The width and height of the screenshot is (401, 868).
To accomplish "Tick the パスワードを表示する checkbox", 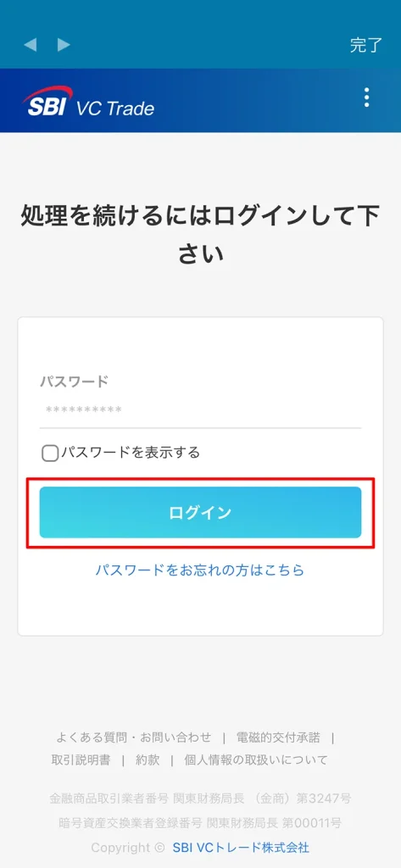I will [x=50, y=453].
